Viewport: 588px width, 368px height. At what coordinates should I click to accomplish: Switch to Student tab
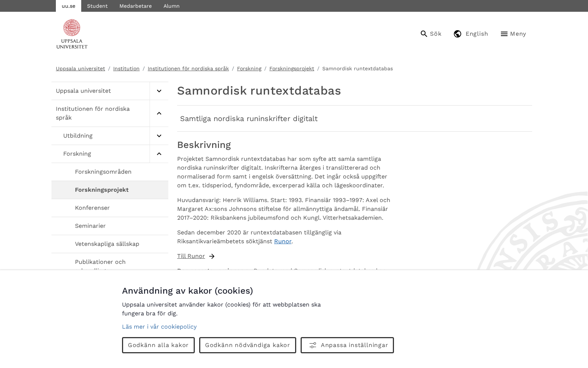click(x=97, y=6)
